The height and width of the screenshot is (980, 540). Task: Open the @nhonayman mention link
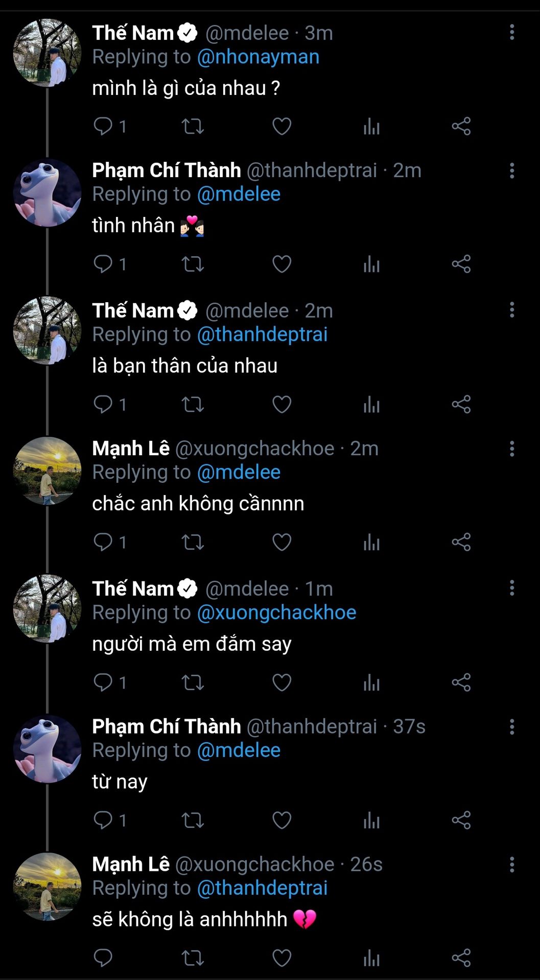tap(258, 57)
